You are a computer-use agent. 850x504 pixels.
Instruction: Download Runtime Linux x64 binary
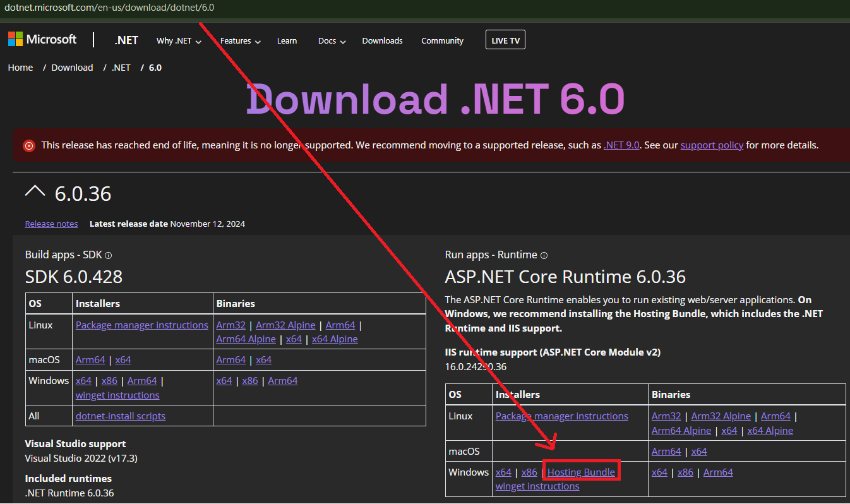coord(729,431)
